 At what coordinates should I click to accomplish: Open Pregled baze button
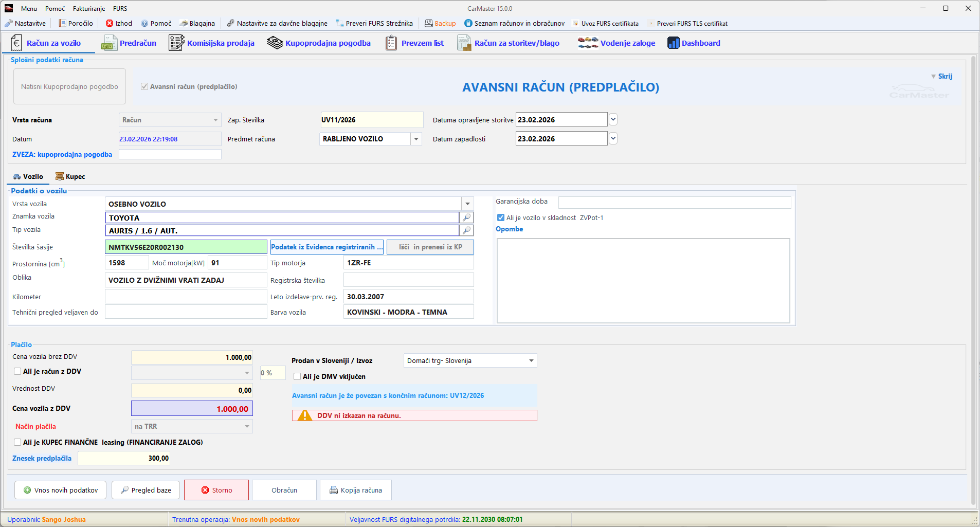click(146, 490)
